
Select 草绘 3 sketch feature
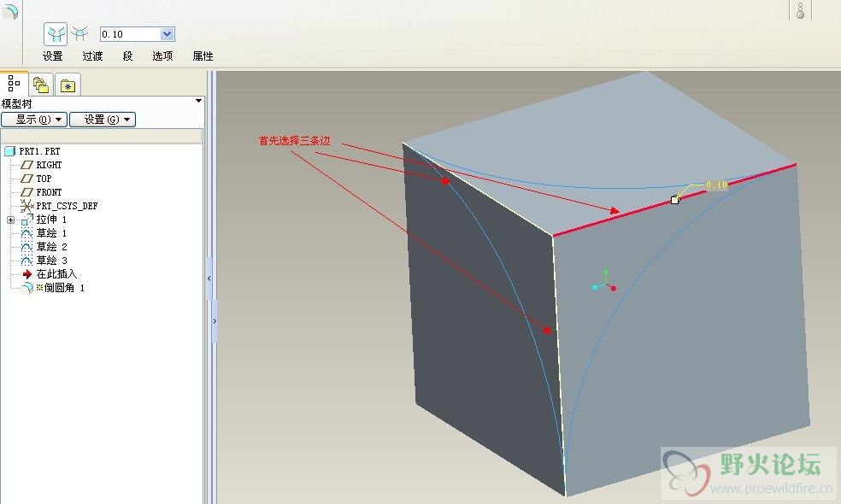pyautogui.click(x=51, y=261)
